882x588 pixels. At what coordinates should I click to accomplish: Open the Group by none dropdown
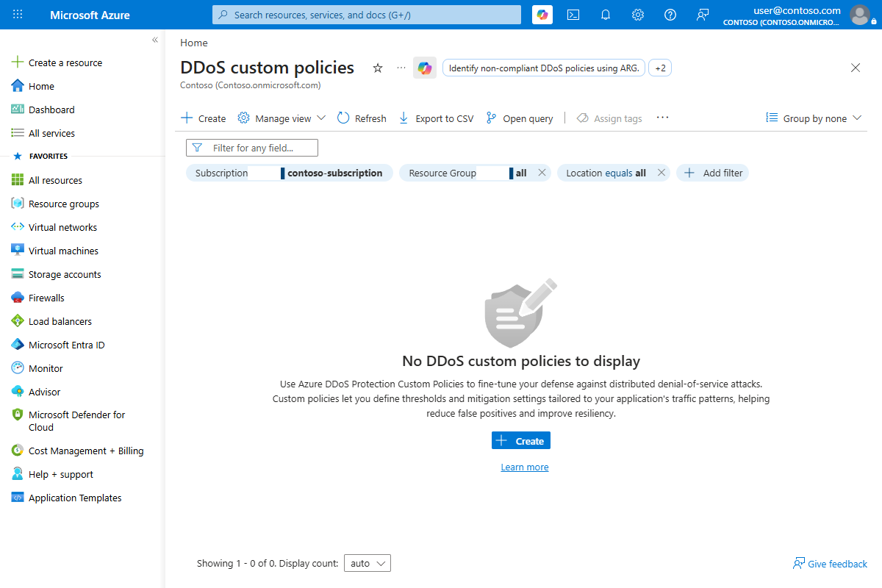[x=814, y=118]
